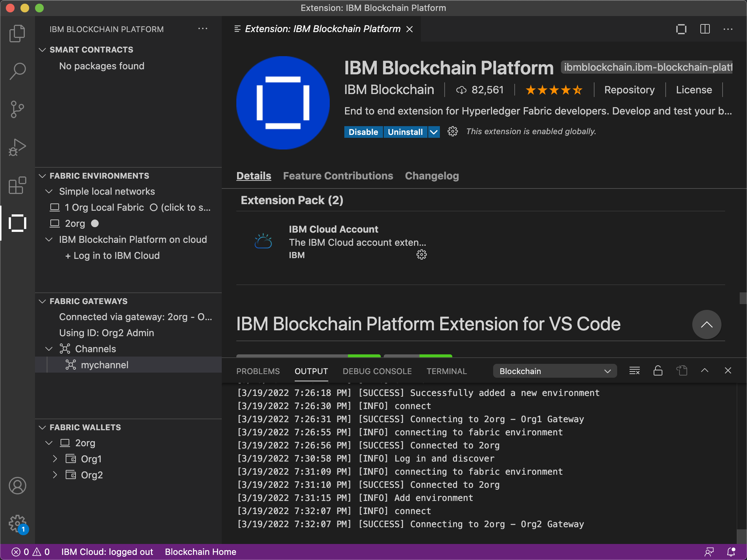Image resolution: width=747 pixels, height=560 pixels.
Task: Click the IBM Blockchain publisher link
Action: coord(389,90)
